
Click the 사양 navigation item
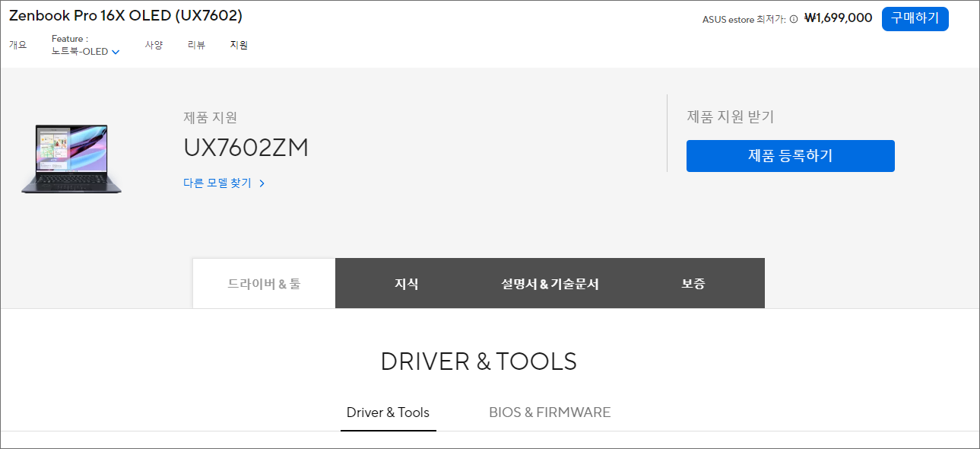coord(154,45)
